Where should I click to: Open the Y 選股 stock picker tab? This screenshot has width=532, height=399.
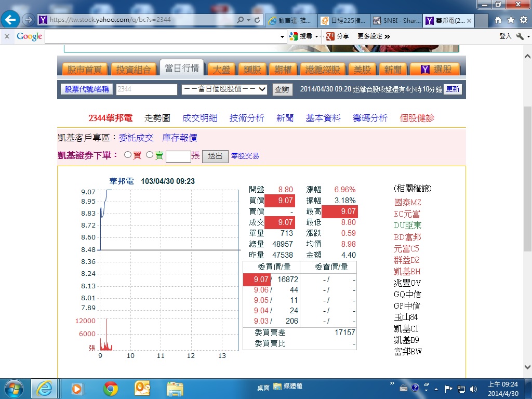(x=435, y=70)
